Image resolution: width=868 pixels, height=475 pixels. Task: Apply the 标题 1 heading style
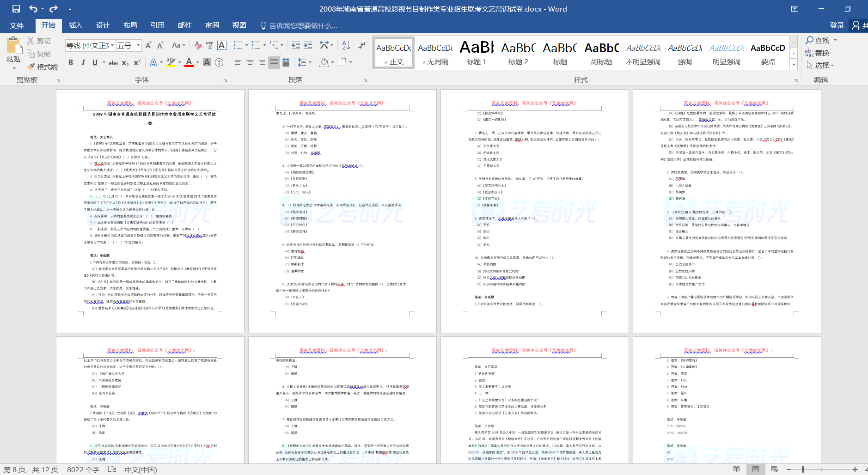click(477, 53)
